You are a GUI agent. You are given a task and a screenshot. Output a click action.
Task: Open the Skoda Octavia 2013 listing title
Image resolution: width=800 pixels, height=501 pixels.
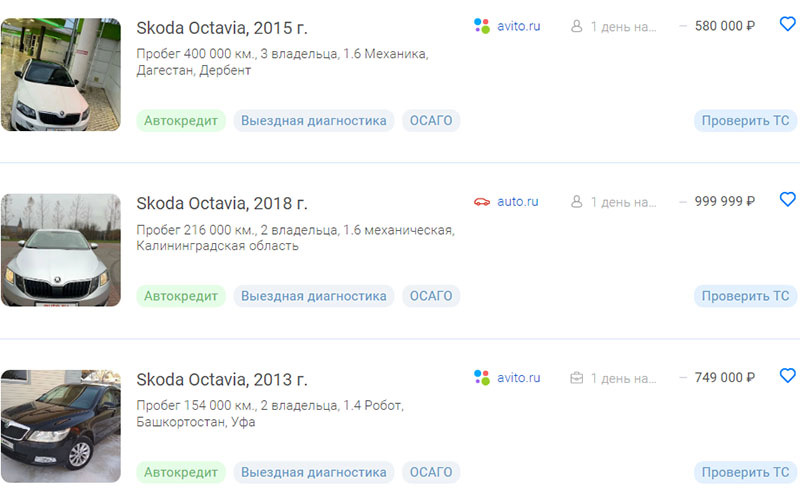coord(221,379)
